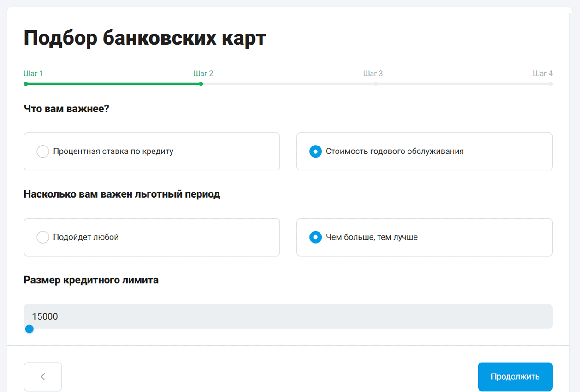Click the Подбор банковских карт heading
Viewport: 580px width, 392px height.
click(145, 38)
